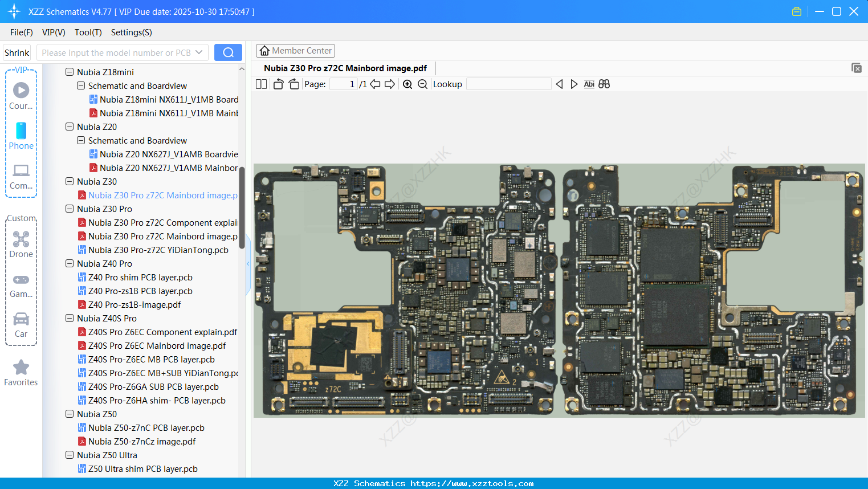Rotate the mainboard image clockwise

coord(293,84)
